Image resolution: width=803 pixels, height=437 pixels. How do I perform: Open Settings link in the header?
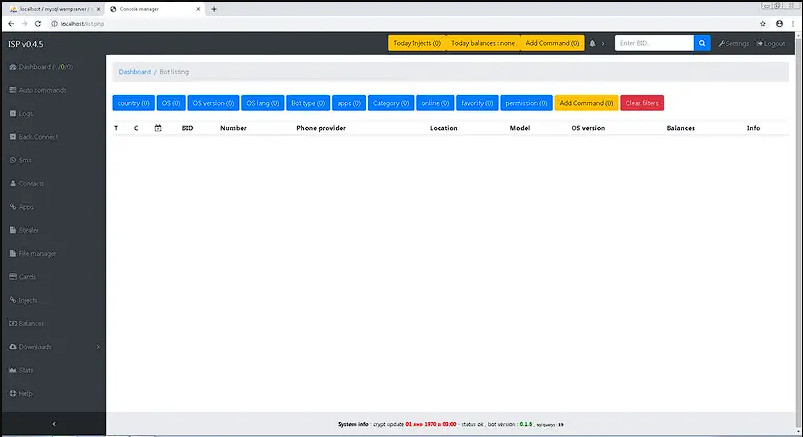pos(733,44)
